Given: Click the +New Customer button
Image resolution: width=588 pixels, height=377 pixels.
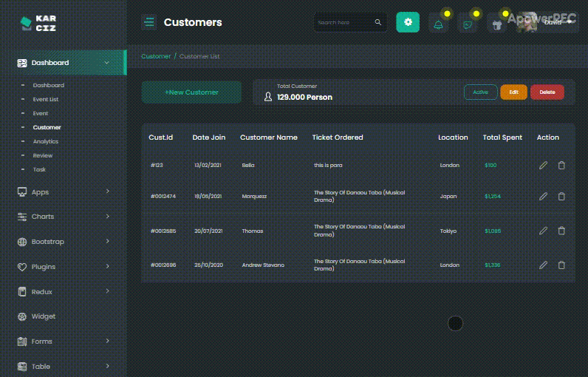Looking at the screenshot, I should (191, 92).
